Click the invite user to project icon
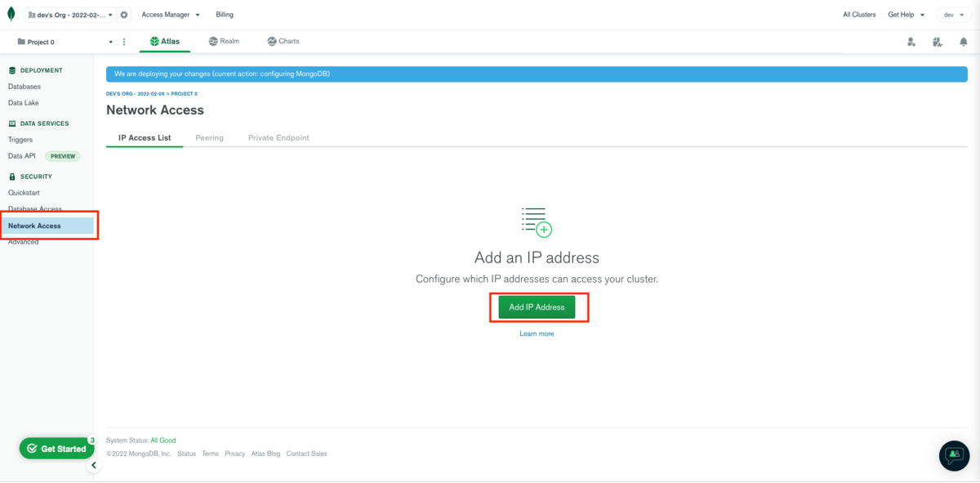980x483 pixels. coord(911,42)
